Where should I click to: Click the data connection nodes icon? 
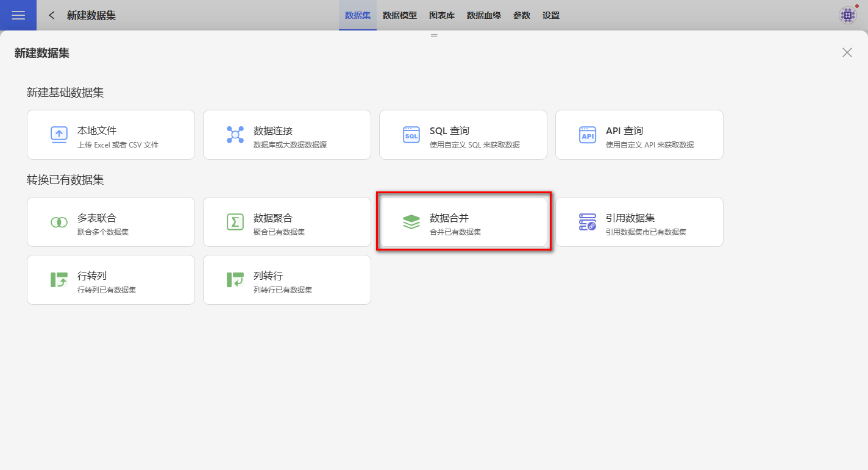click(x=235, y=135)
